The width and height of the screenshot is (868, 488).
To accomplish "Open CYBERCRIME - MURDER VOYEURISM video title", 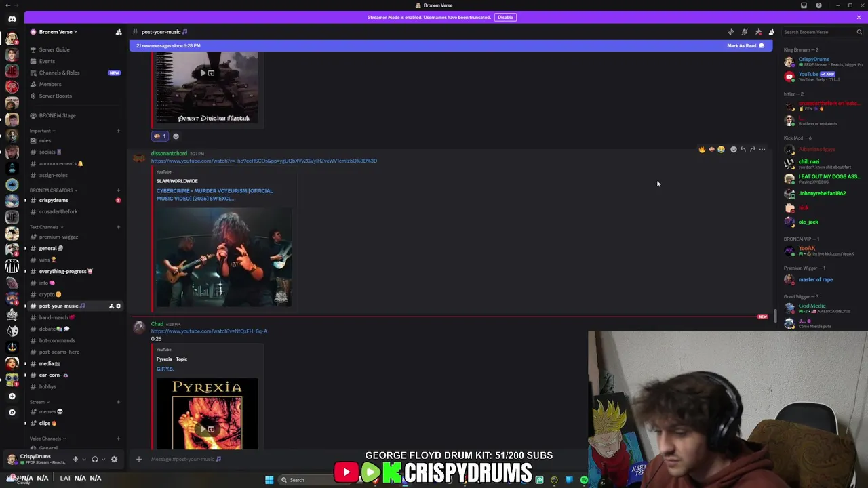I will click(215, 195).
